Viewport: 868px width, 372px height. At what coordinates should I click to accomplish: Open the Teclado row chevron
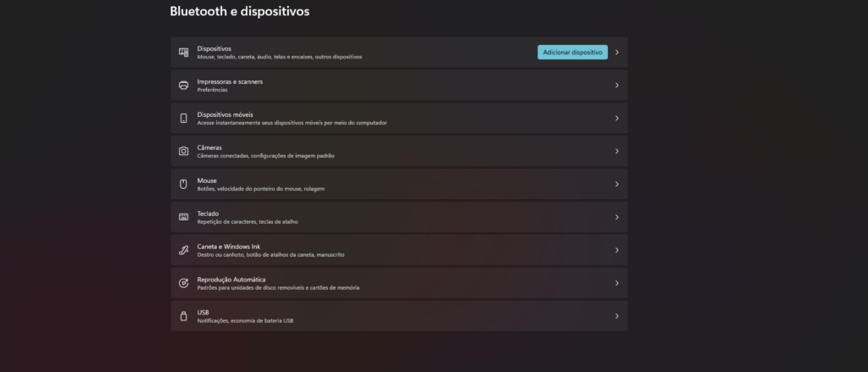click(x=617, y=217)
